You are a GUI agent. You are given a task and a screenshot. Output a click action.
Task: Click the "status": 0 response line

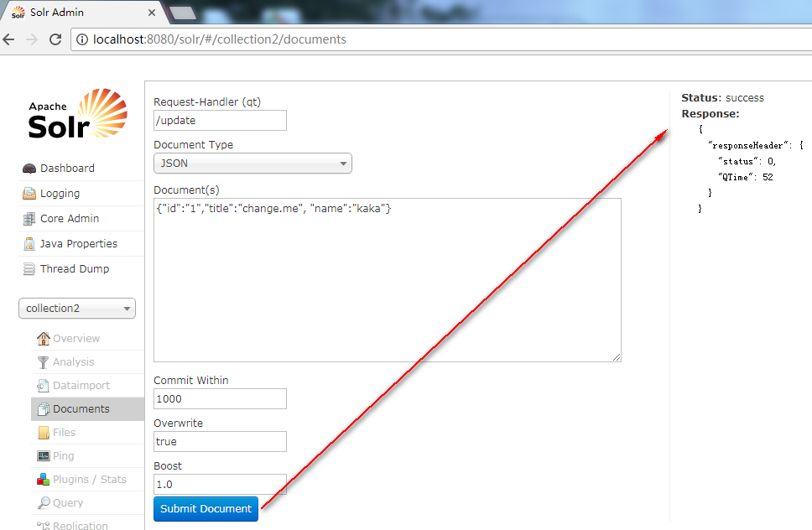coord(747,162)
